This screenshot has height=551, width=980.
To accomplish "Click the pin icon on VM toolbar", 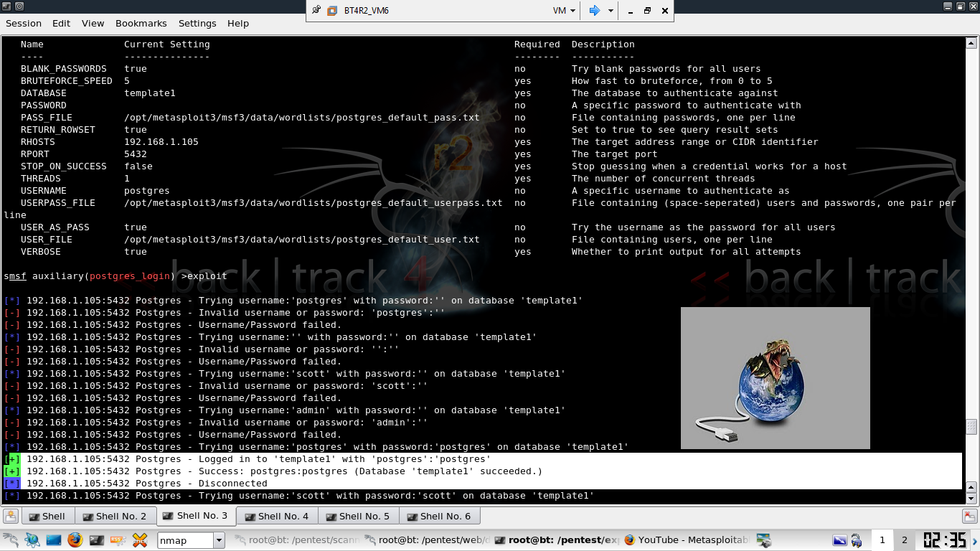I will coord(316,11).
